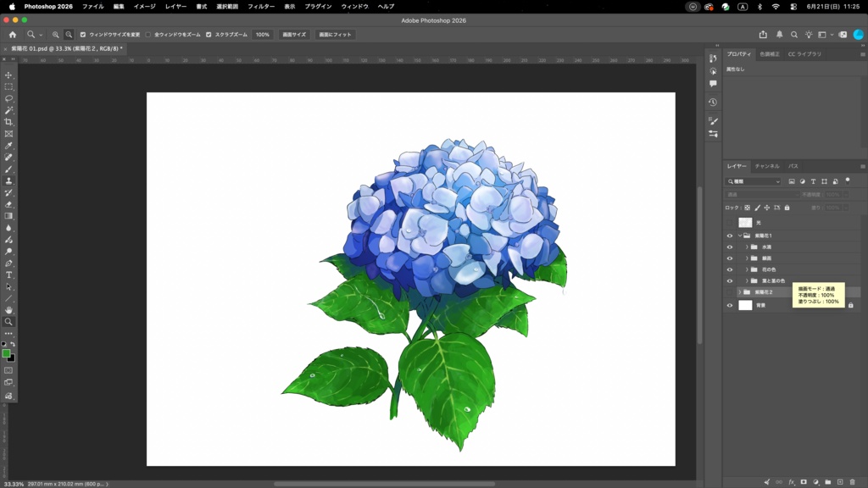868x488 pixels.
Task: Open the イメージ menu
Action: pos(144,7)
